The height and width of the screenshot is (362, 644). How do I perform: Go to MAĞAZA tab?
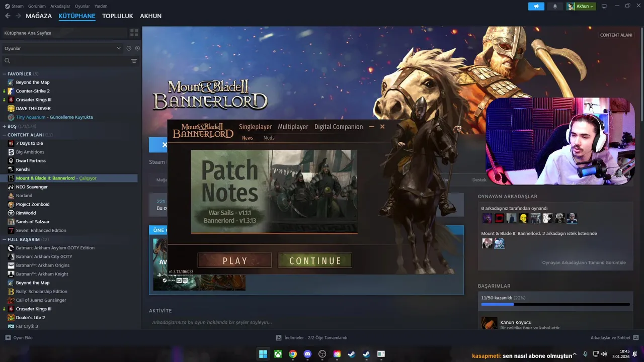click(x=39, y=16)
